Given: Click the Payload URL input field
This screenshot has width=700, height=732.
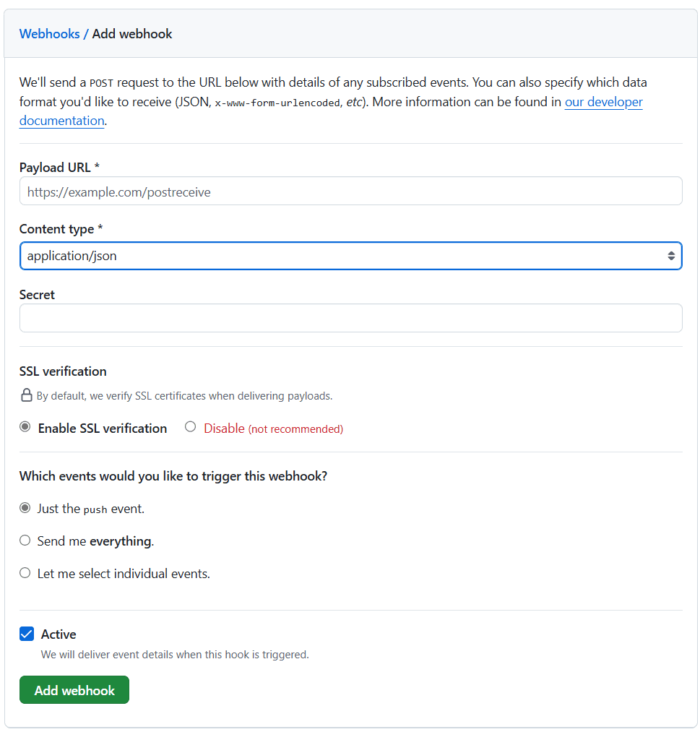Looking at the screenshot, I should pos(351,191).
